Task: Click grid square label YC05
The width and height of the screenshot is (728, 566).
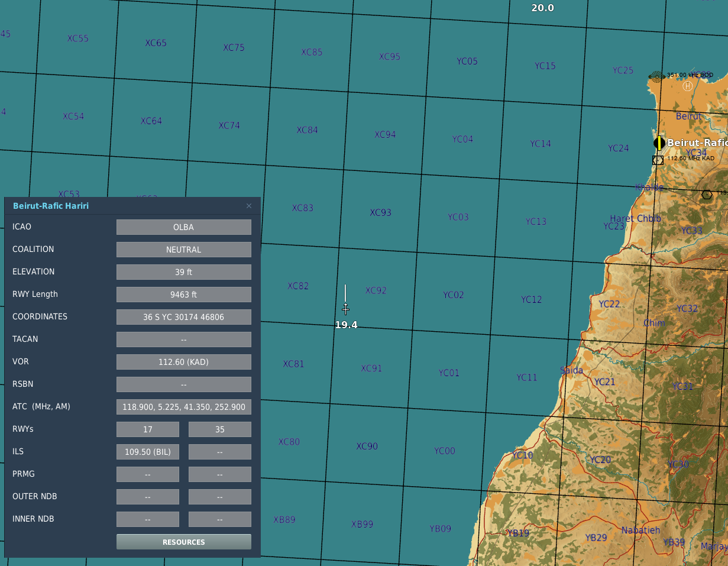Action: 467,61
